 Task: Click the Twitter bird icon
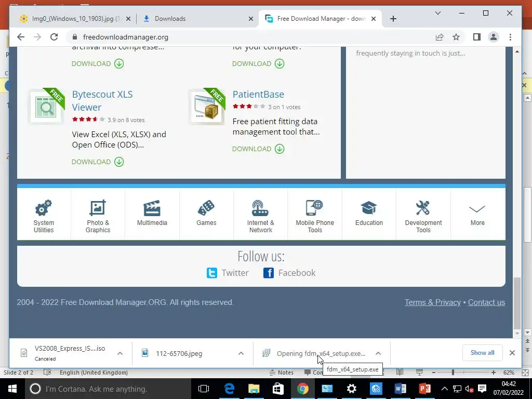click(x=212, y=273)
